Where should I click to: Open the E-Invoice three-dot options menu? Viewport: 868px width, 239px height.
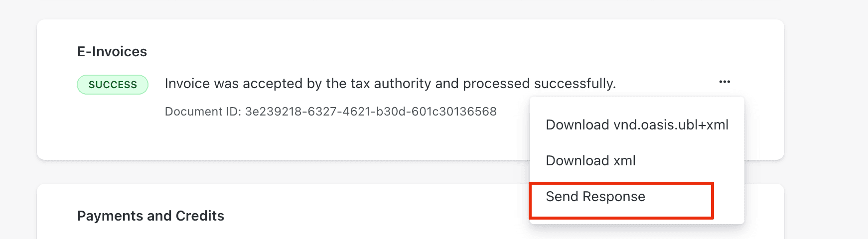[x=724, y=82]
